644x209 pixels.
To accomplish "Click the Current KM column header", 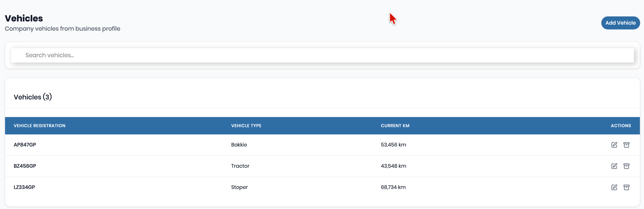I will pos(395,126).
